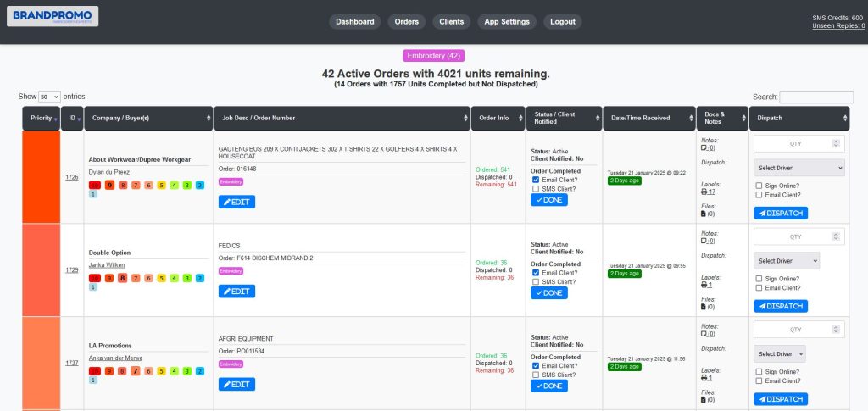Open the notes icon for order 1729

(704, 241)
